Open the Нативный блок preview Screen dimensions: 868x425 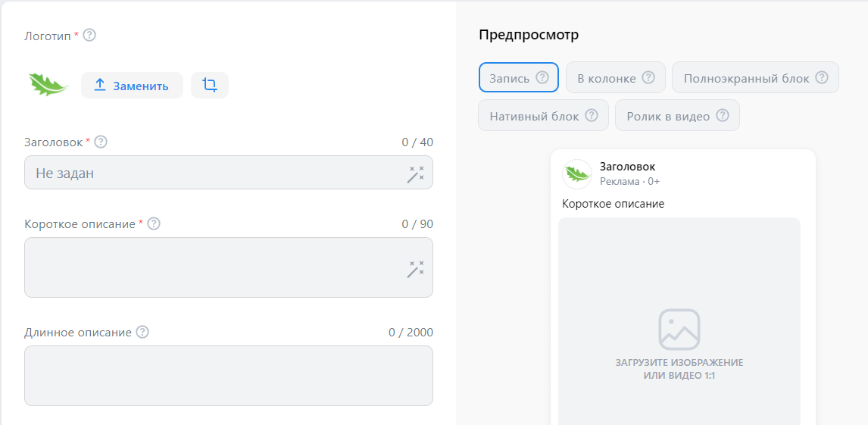pos(544,116)
